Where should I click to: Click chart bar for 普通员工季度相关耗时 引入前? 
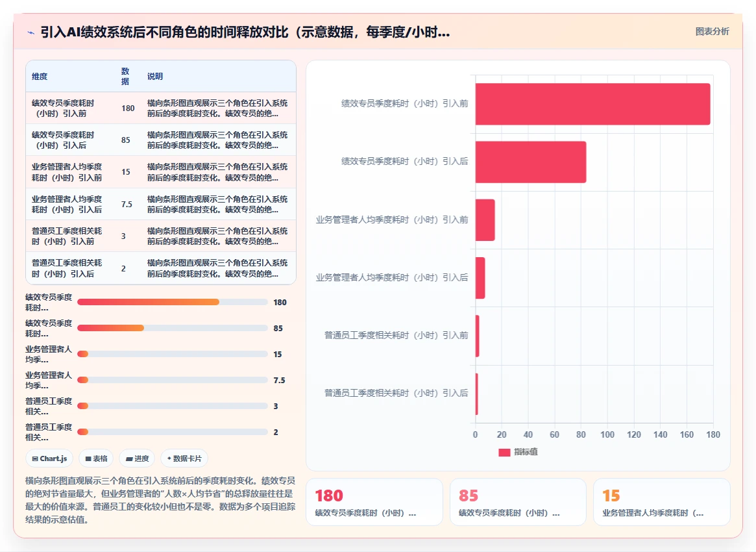tap(478, 336)
